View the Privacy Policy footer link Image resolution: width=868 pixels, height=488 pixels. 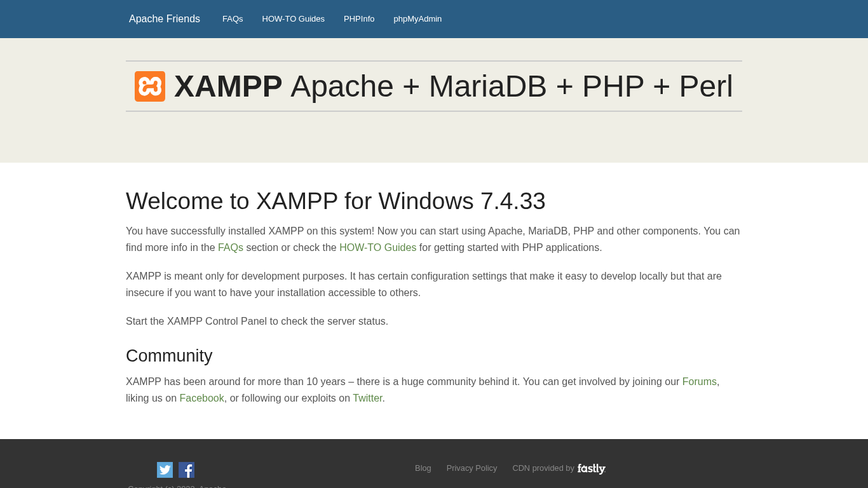click(x=471, y=468)
